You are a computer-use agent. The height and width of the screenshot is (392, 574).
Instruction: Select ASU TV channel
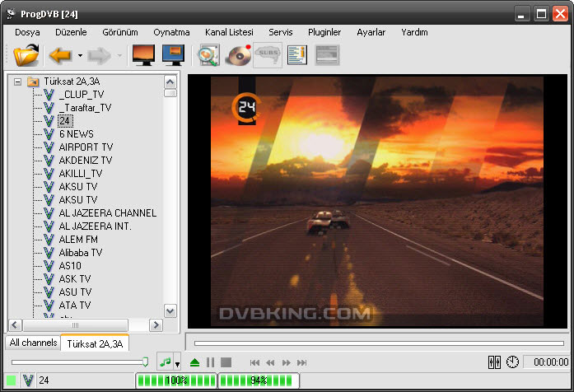click(x=75, y=292)
